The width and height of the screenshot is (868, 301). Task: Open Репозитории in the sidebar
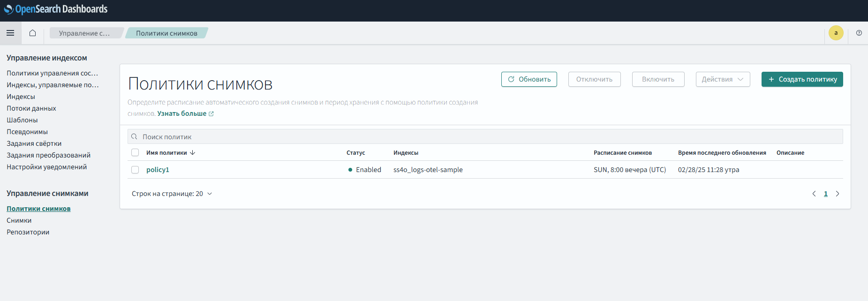pos(28,232)
